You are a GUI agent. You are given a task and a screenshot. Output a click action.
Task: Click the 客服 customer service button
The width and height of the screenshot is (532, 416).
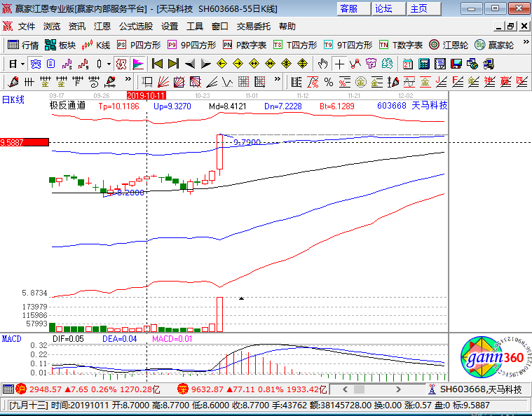click(x=353, y=9)
